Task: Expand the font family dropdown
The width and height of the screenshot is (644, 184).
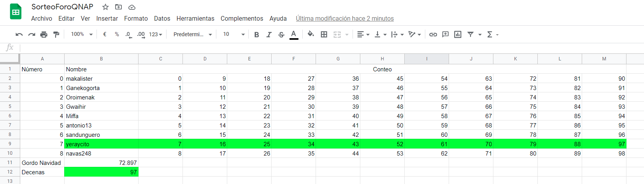Action: click(x=193, y=34)
